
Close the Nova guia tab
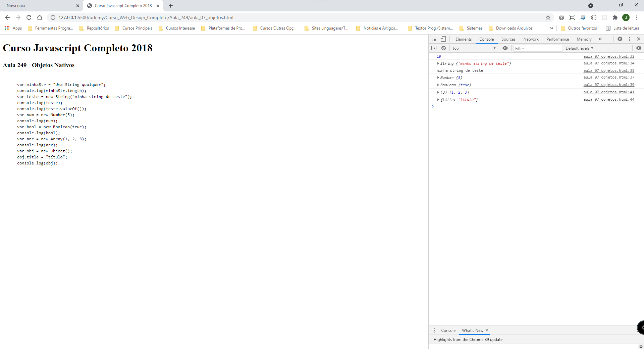coord(78,6)
